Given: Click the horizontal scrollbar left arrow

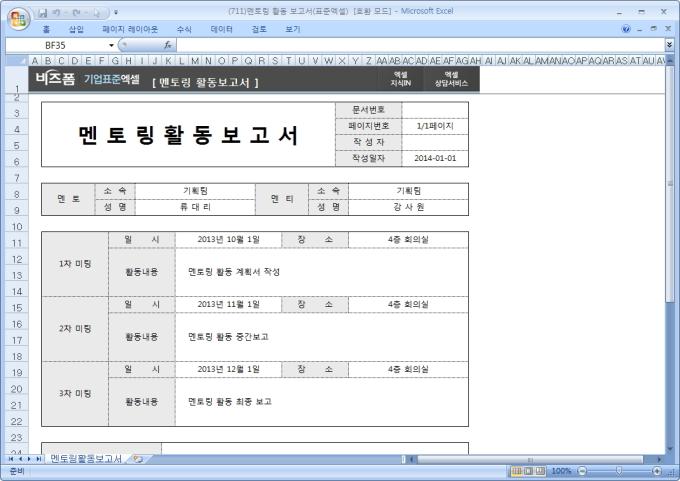Looking at the screenshot, I should coord(412,459).
